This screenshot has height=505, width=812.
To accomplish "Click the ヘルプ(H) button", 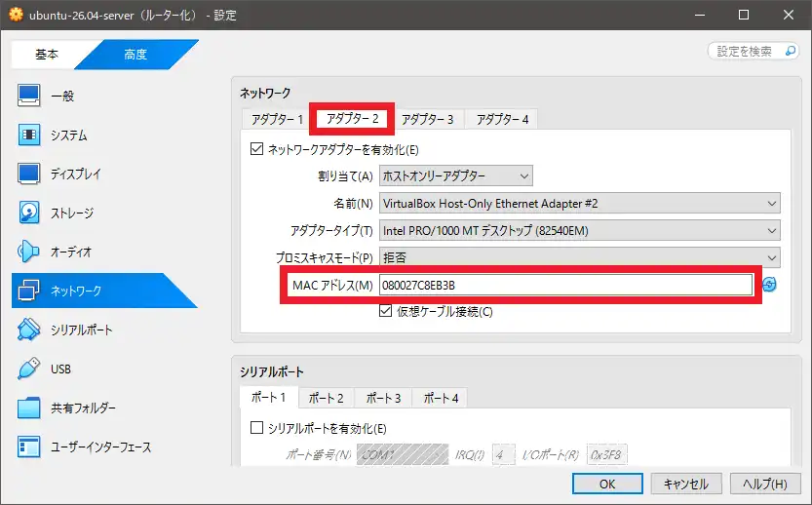I will coord(765,484).
